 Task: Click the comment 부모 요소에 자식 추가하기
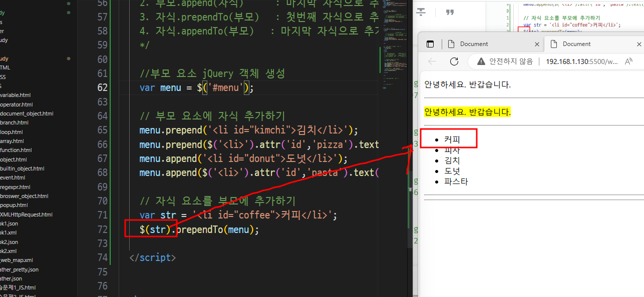212,116
